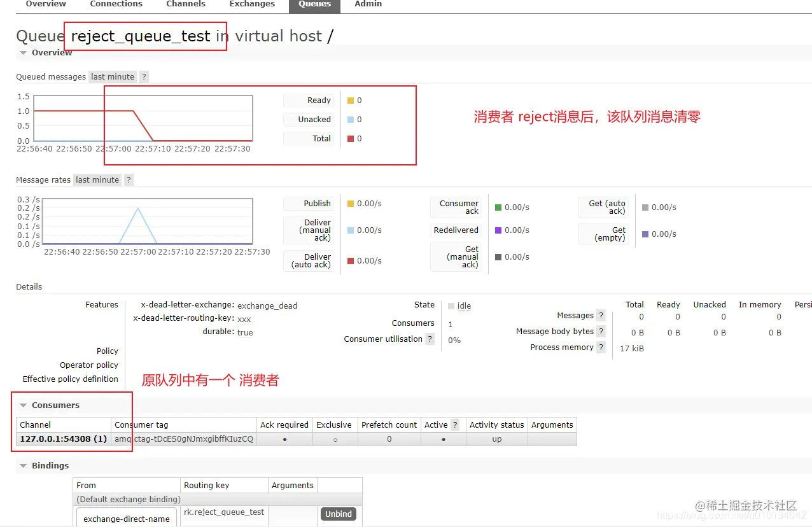812x527 pixels.
Task: Click the Activity status column header
Action: (x=497, y=425)
